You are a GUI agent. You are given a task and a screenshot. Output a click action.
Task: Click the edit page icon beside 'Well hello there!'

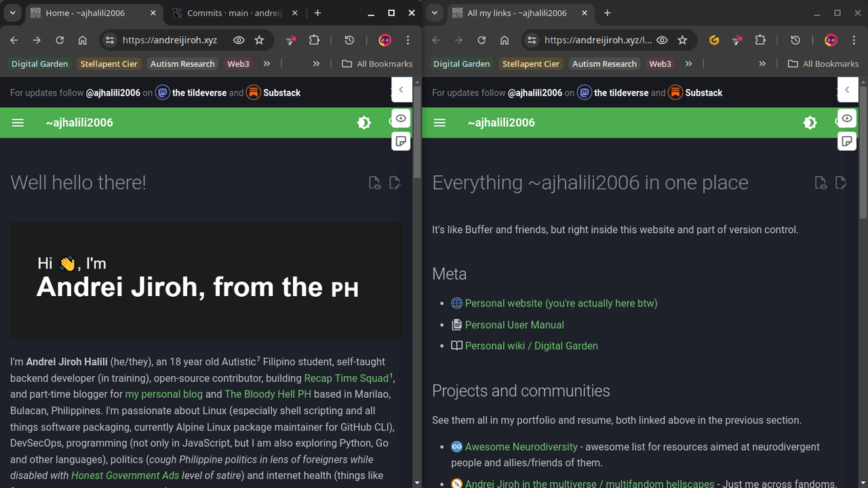395,182
